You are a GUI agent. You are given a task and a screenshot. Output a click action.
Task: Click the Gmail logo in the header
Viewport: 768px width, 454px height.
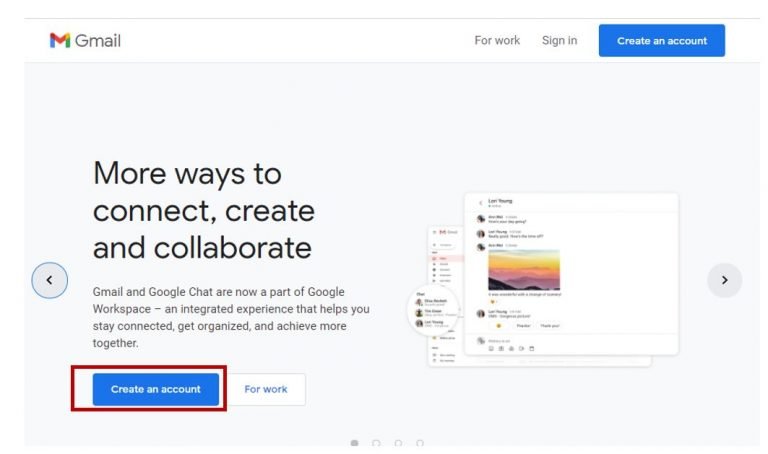point(85,41)
